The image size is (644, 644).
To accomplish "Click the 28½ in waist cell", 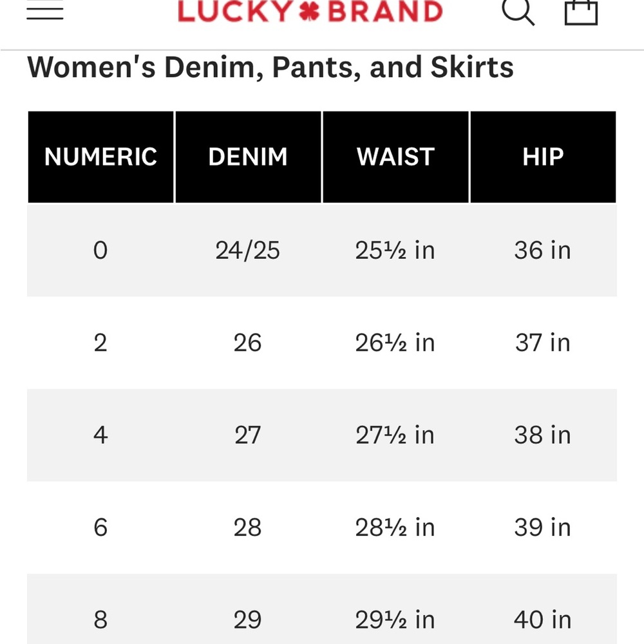I will [x=395, y=527].
